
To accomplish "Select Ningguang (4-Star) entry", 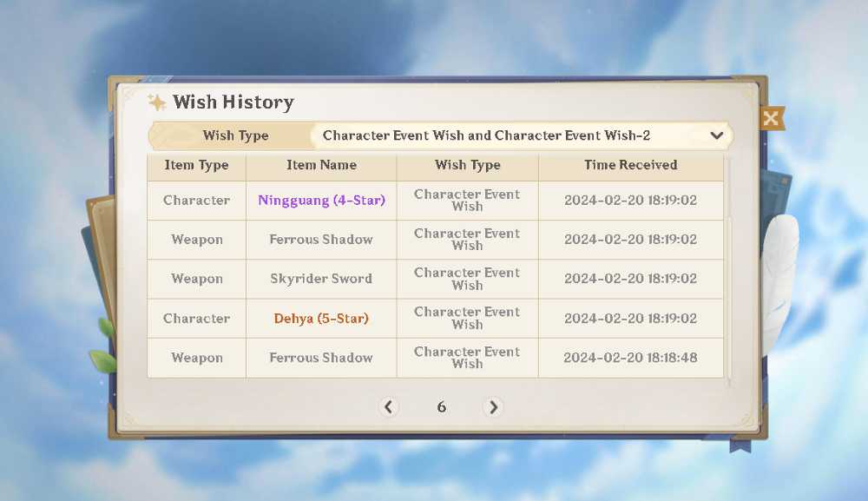I will click(x=322, y=201).
